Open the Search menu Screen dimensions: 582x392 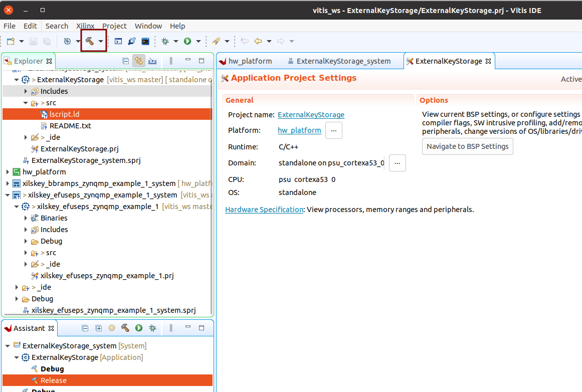57,26
